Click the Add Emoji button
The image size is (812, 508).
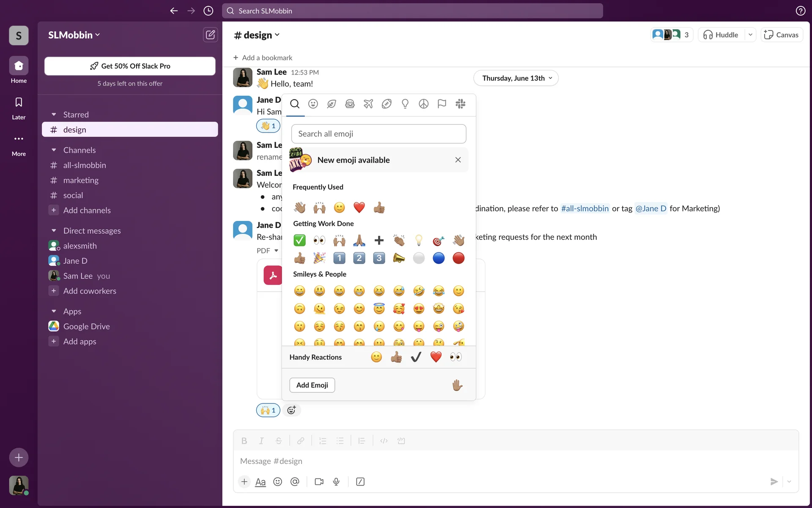click(x=312, y=385)
